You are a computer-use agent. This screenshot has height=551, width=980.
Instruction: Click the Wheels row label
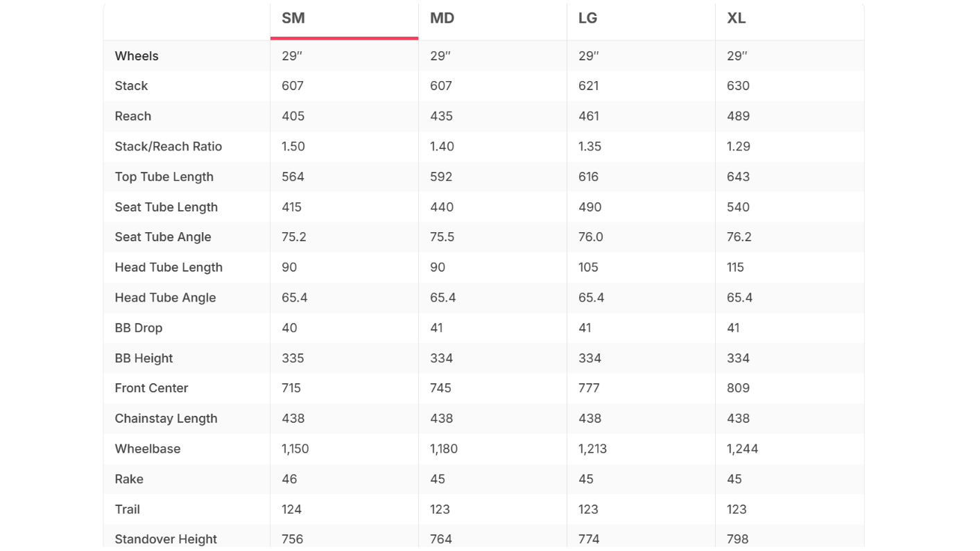click(x=137, y=56)
